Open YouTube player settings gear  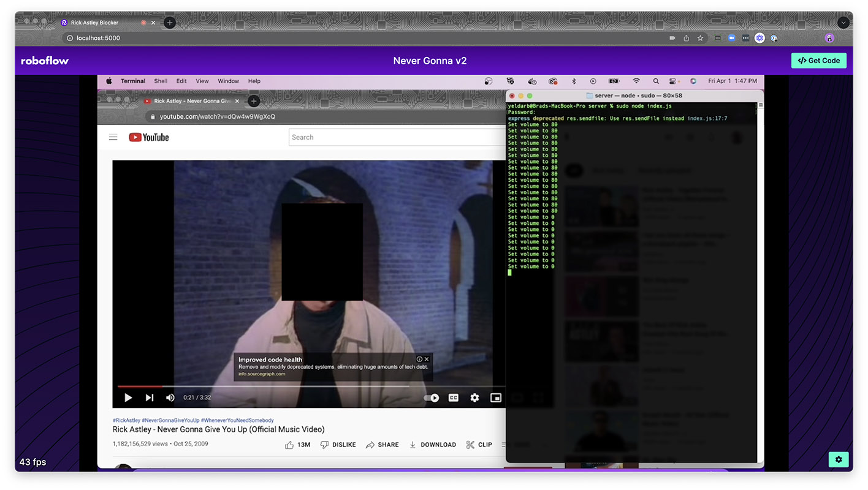[x=474, y=398]
